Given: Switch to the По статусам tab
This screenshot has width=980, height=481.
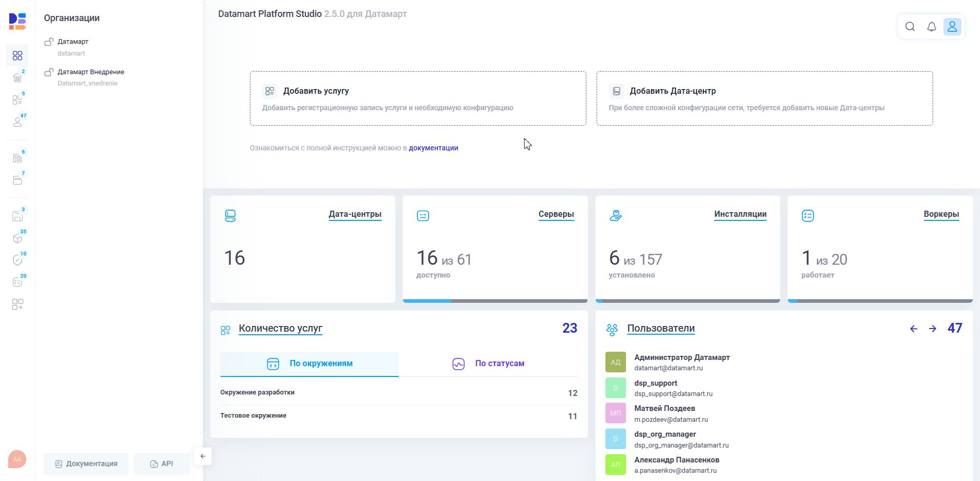Looking at the screenshot, I should click(488, 364).
